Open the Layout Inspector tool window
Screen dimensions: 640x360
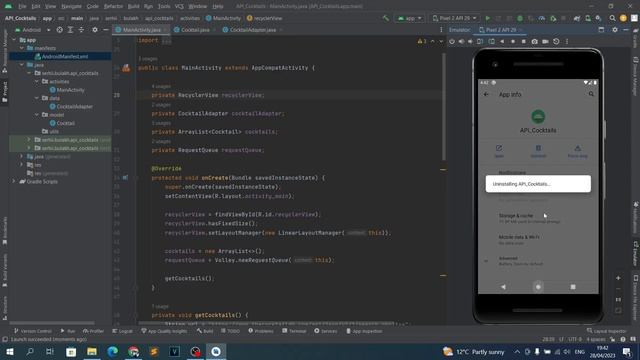(x=607, y=331)
